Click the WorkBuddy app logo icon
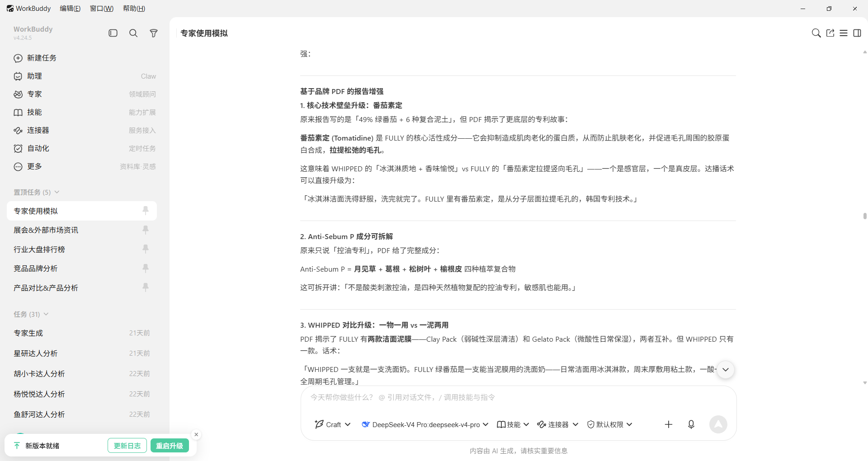 (10, 9)
